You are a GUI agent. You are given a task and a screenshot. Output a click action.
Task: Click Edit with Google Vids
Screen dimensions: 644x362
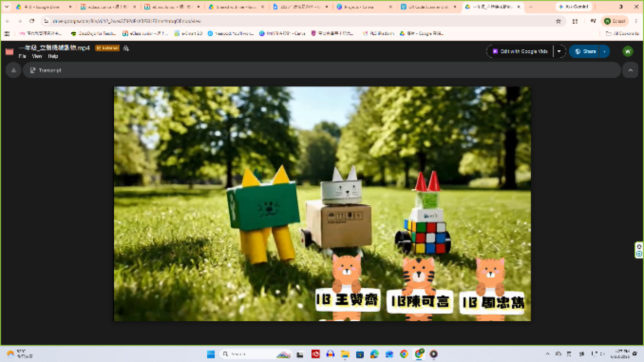coord(520,51)
